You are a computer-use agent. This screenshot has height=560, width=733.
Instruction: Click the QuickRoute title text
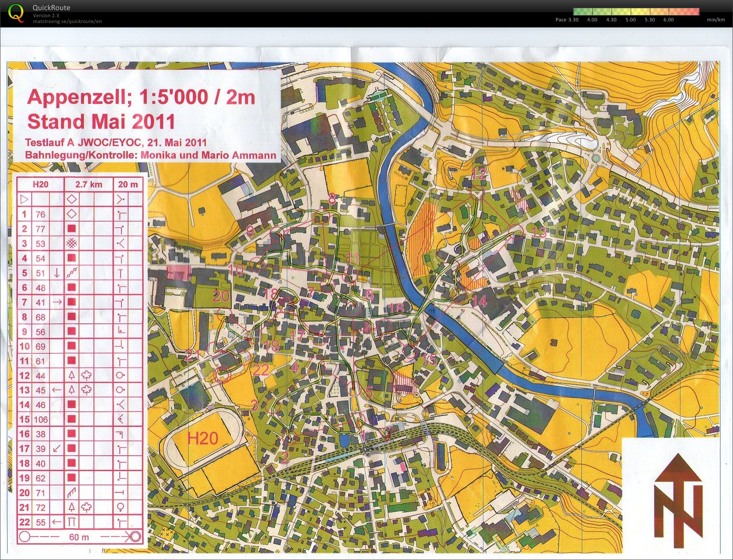51,8
